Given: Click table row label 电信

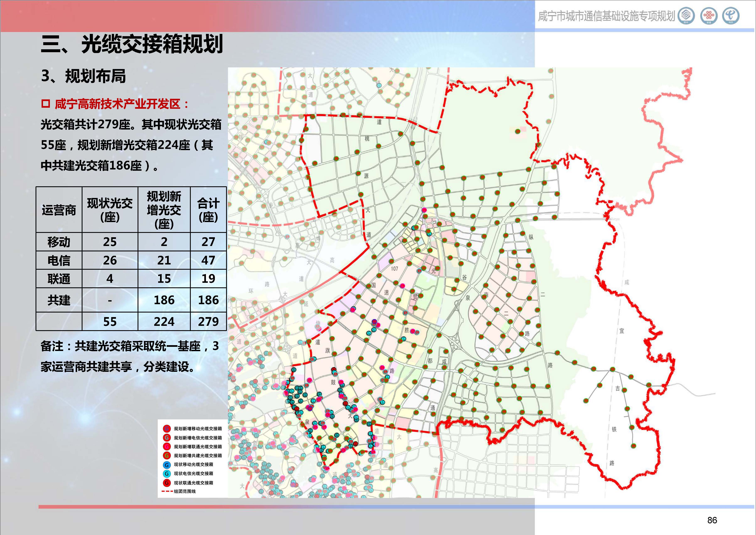Looking at the screenshot, I should (59, 261).
